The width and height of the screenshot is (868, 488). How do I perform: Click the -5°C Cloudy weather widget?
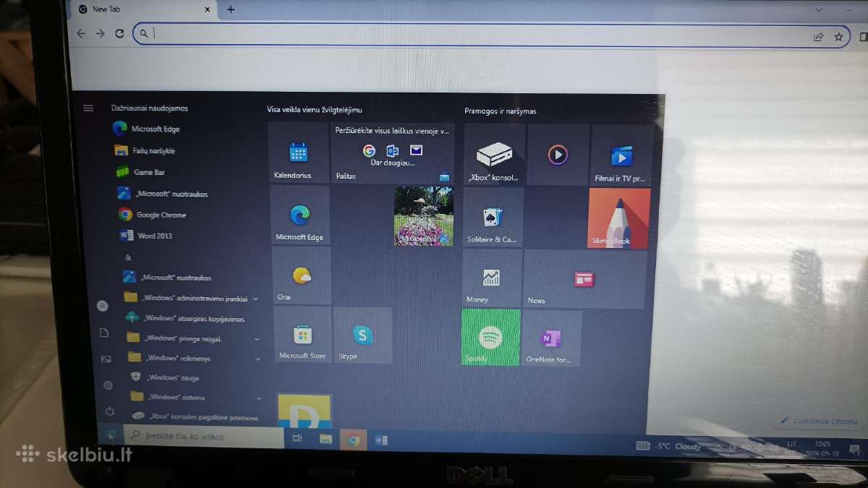pos(669,447)
